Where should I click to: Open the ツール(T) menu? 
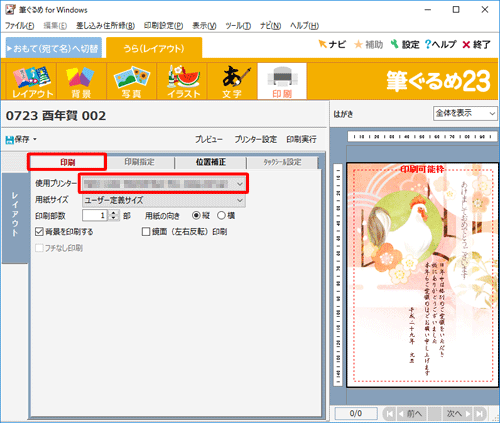coord(238,26)
